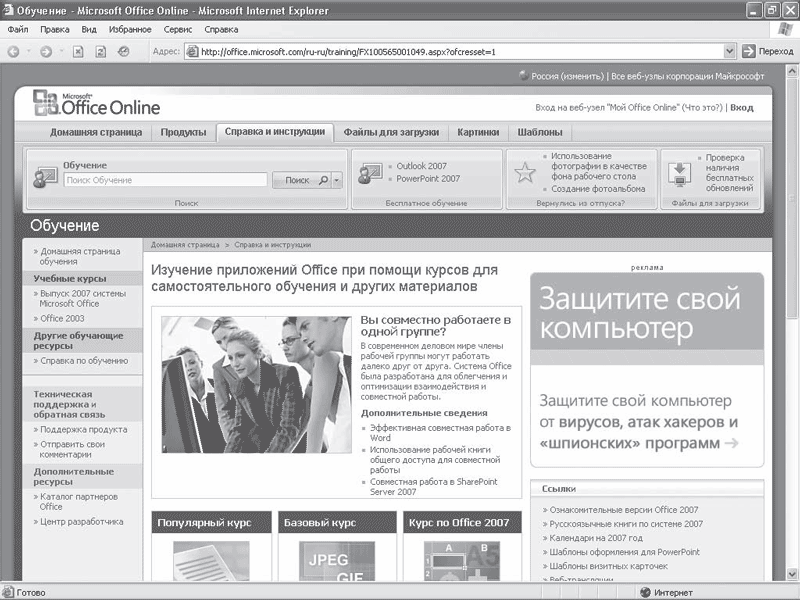Image resolution: width=800 pixels, height=600 pixels.
Task: Click the Обучение person icon beside search
Action: pyautogui.click(x=45, y=177)
